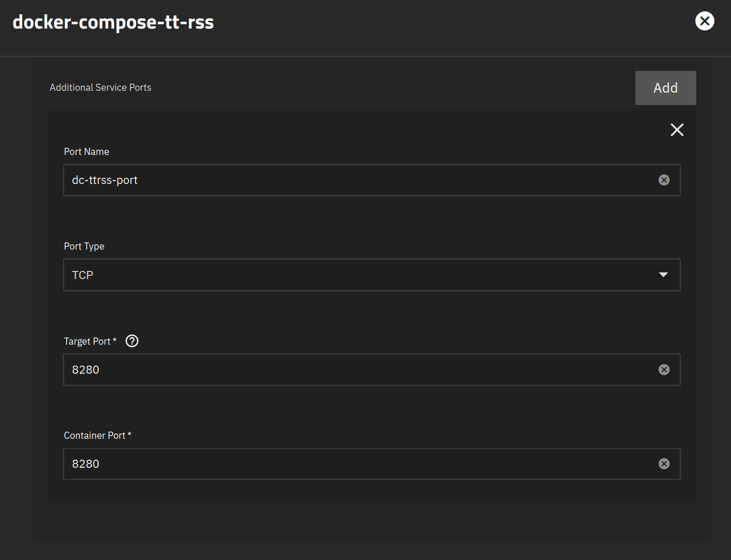Click the asterisk next to Container Port
The height and width of the screenshot is (560, 731).
[129, 434]
